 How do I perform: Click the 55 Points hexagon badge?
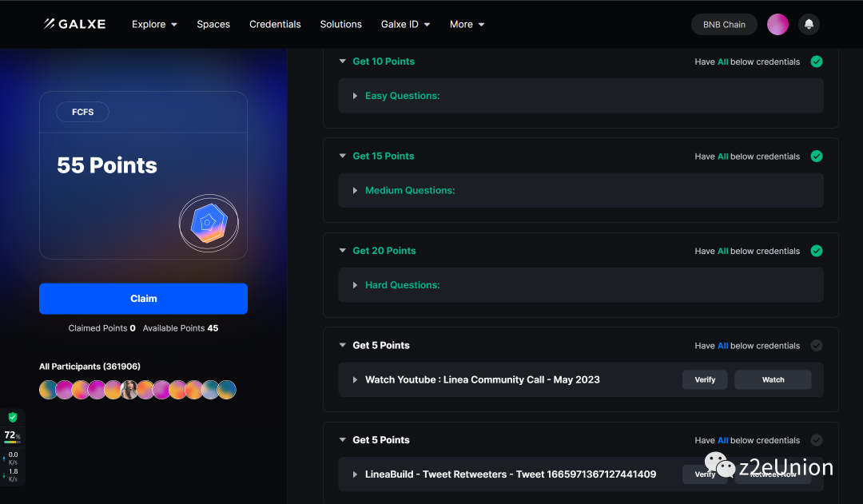(209, 224)
